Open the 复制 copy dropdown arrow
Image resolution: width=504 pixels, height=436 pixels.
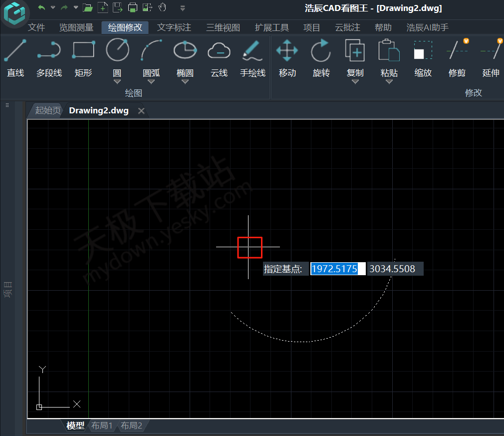coord(355,81)
